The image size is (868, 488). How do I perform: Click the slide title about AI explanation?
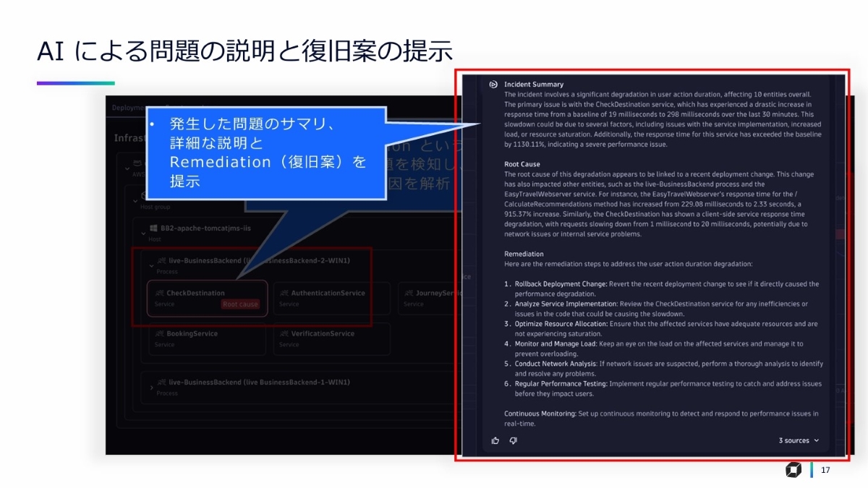click(x=244, y=51)
